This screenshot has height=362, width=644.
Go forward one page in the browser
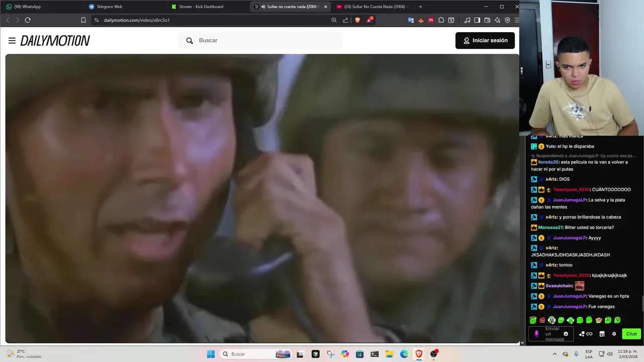pyautogui.click(x=18, y=20)
